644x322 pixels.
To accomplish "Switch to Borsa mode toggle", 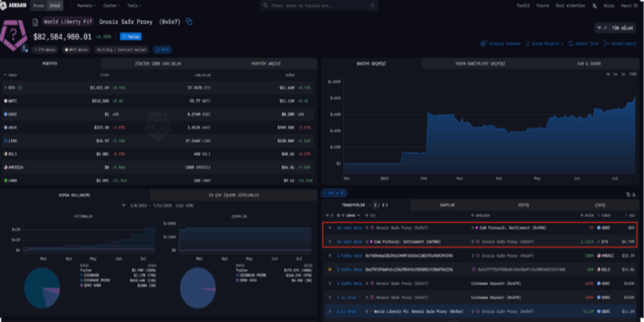I will (39, 5).
